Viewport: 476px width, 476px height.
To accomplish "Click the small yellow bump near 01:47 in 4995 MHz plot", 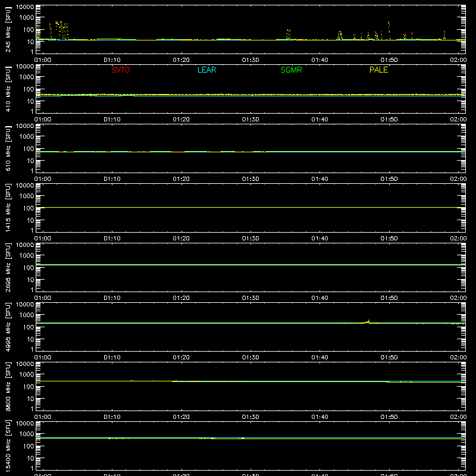I will 367,321.
